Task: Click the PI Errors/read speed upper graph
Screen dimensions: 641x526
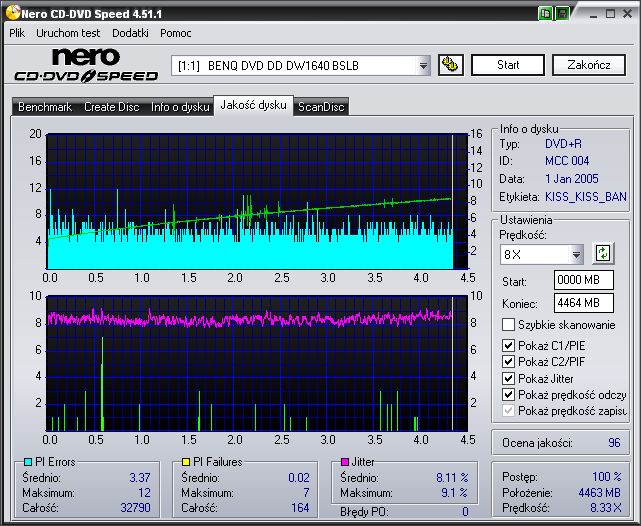Action: coord(257,201)
